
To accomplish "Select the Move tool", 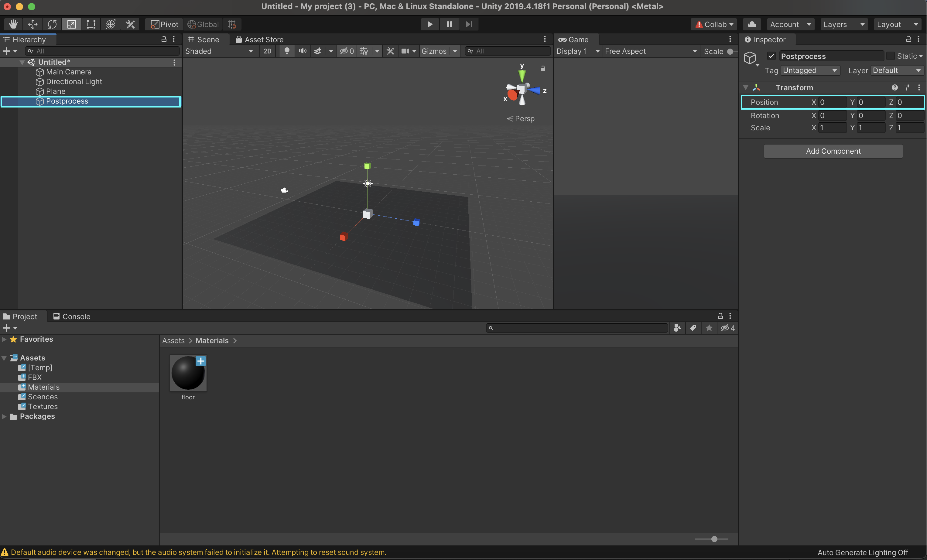I will [x=33, y=24].
